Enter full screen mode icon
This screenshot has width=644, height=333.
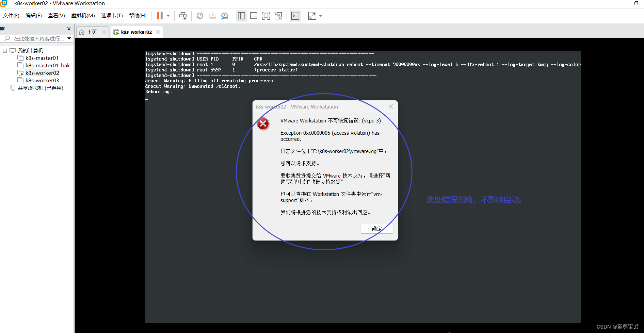point(266,16)
